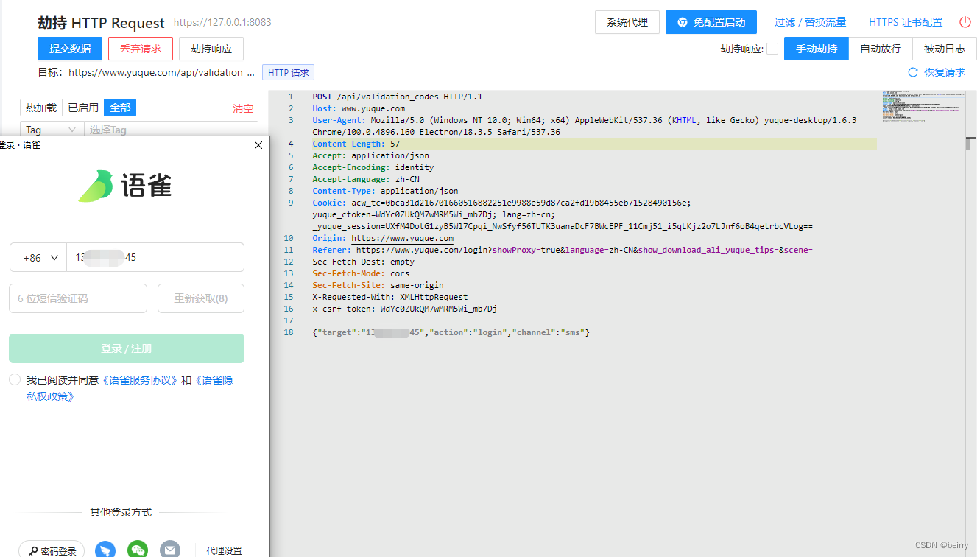Click the 重新获取(8) button
The height and width of the screenshot is (557, 980).
point(201,298)
